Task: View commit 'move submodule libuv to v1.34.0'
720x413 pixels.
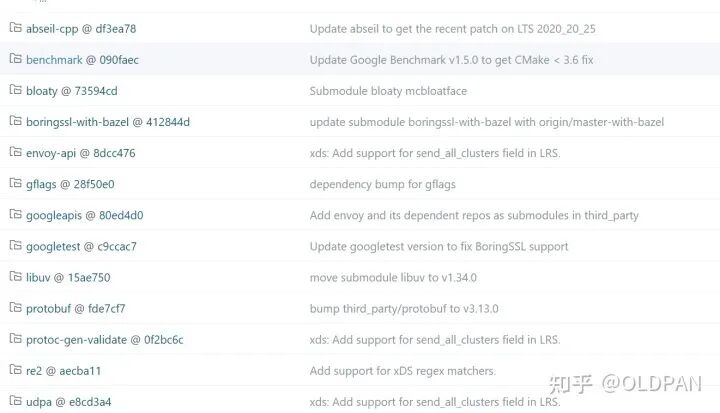Action: tap(393, 277)
